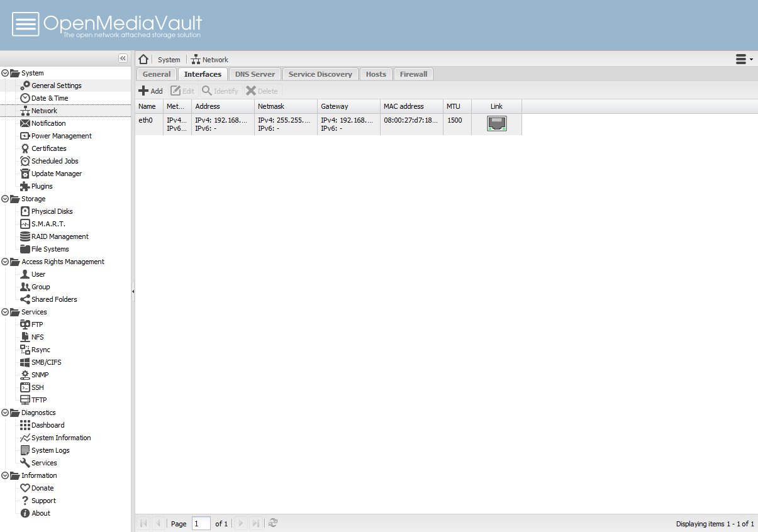Click the NFS service icon
The width and height of the screenshot is (758, 532).
point(25,337)
